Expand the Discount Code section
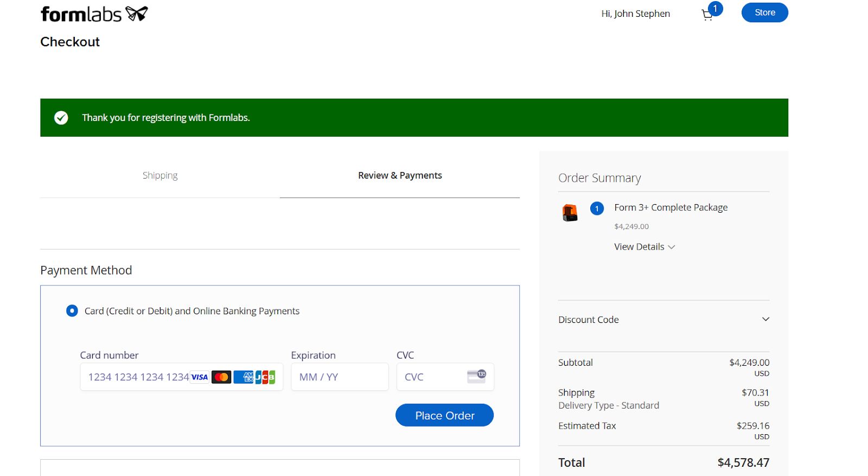 pos(663,320)
